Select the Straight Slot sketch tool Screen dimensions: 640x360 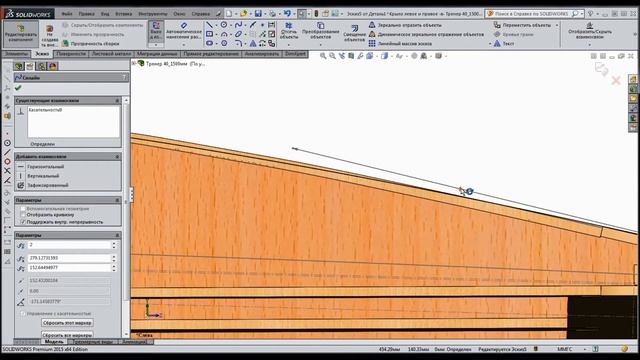(209, 43)
